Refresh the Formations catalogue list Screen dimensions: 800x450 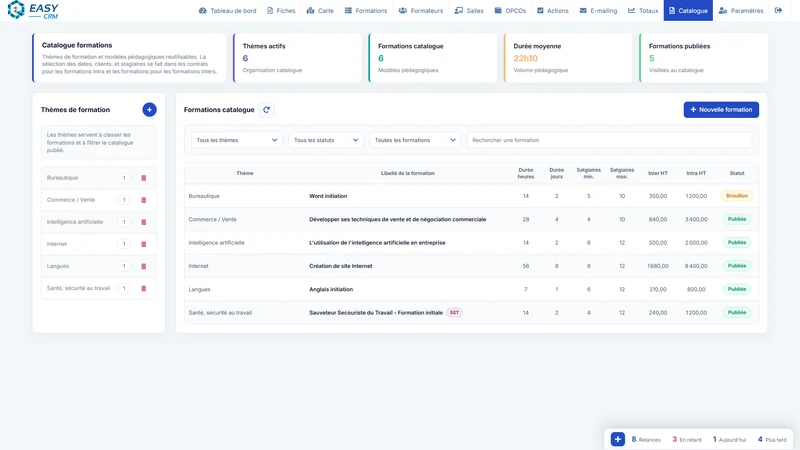tap(266, 110)
